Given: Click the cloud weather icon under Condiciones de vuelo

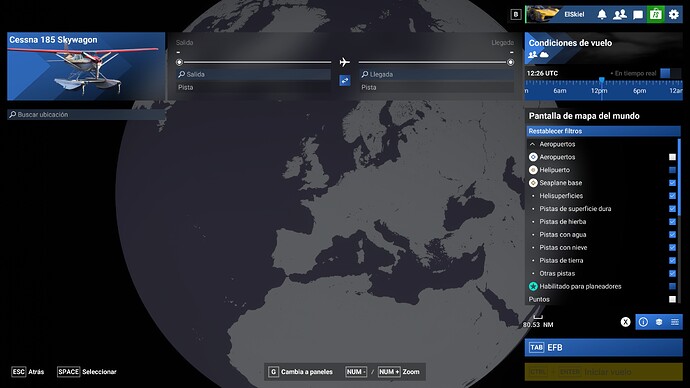Looking at the screenshot, I should coord(544,55).
